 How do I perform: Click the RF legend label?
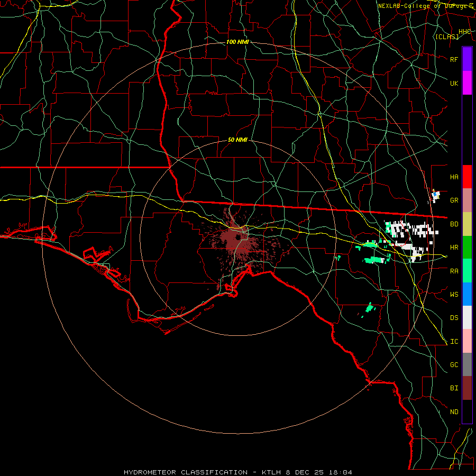(x=454, y=59)
